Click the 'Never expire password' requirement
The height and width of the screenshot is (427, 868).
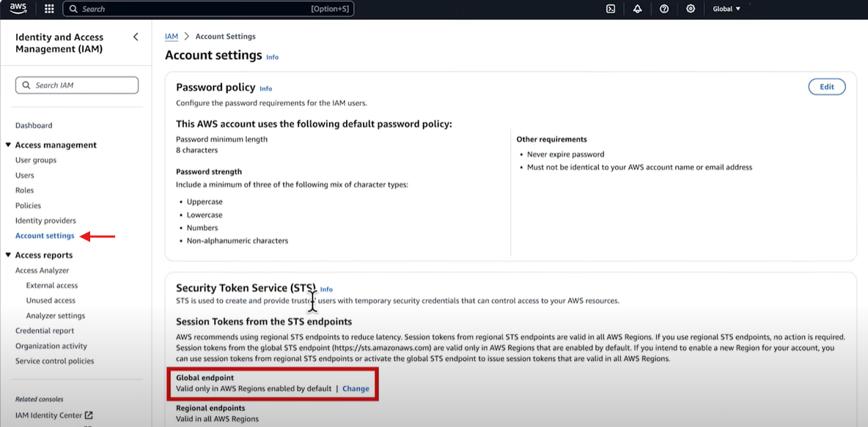click(566, 155)
